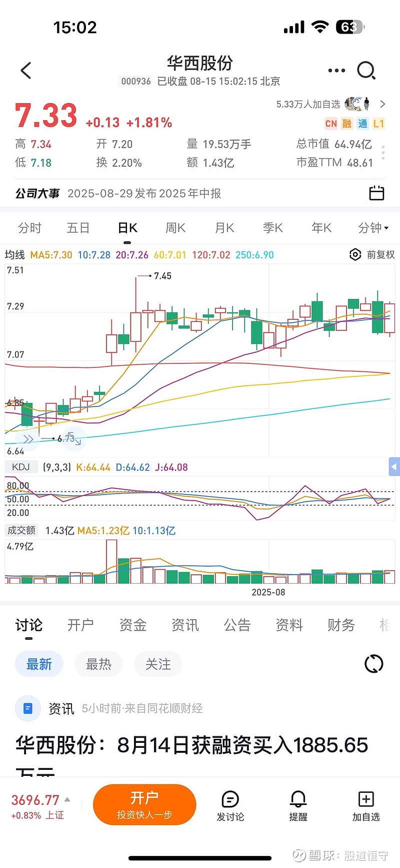Select the 分时 intraday tab
Viewport: 400px width, 868px height.
tap(29, 228)
